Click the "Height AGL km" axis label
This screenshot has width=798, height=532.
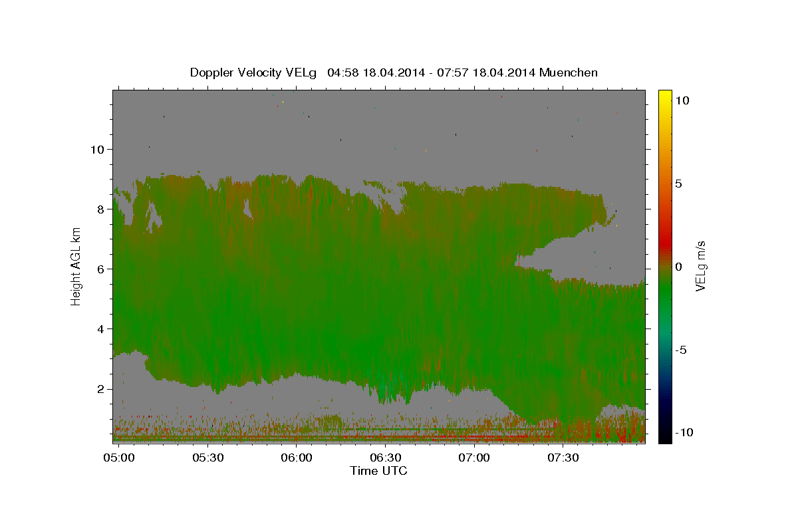76,267
